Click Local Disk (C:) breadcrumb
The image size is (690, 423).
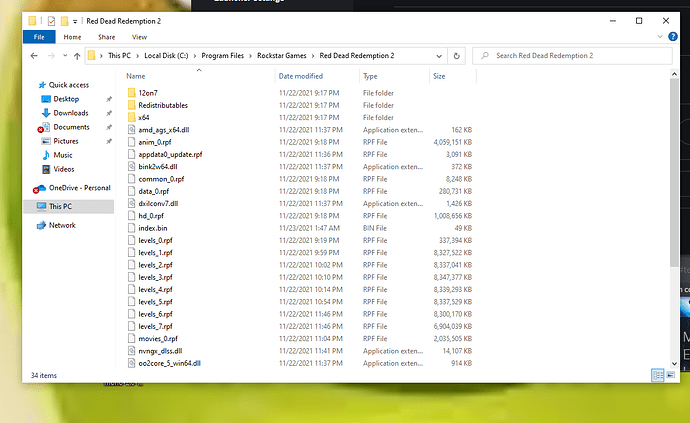[x=166, y=55]
